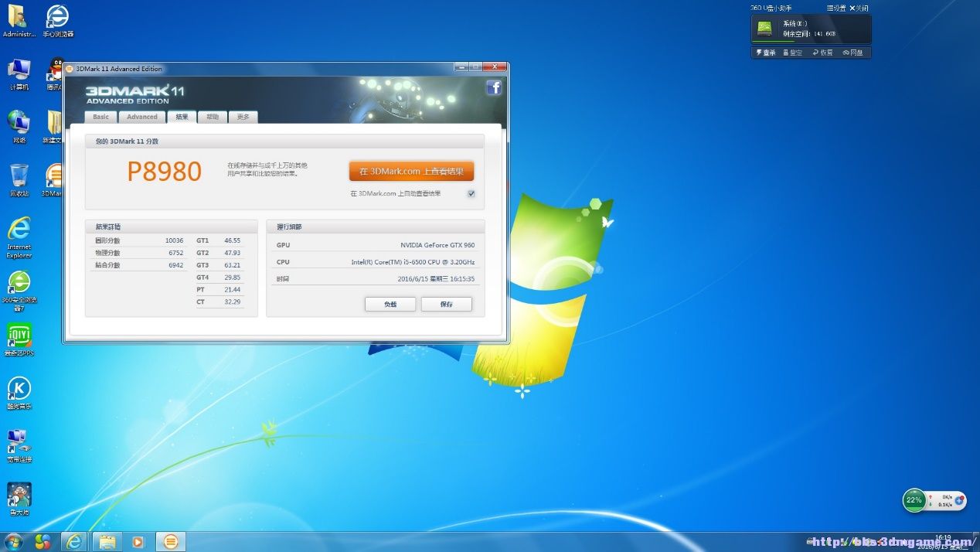Viewport: 980px width, 552px height.
Task: Click the GT4 result 29.85
Action: pos(232,277)
